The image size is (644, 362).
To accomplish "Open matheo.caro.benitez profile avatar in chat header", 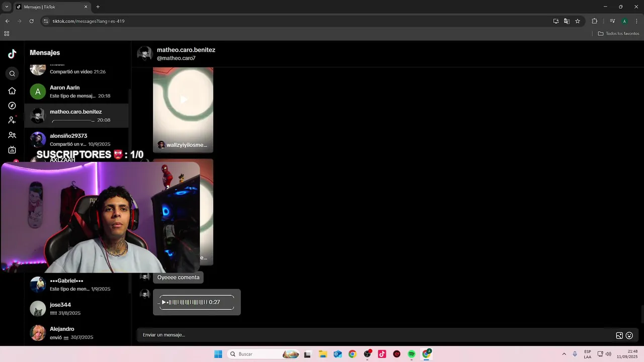I will tap(145, 54).
